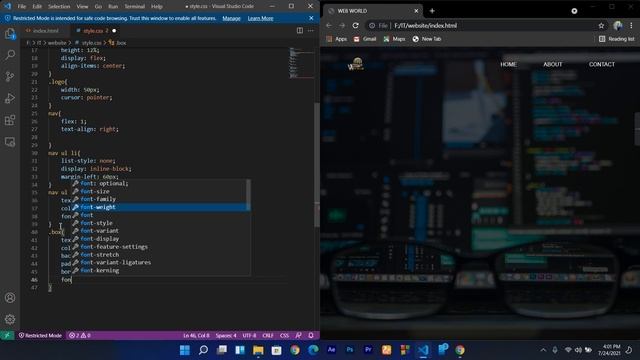
Task: Open the Edit menu
Action: [x=37, y=6]
